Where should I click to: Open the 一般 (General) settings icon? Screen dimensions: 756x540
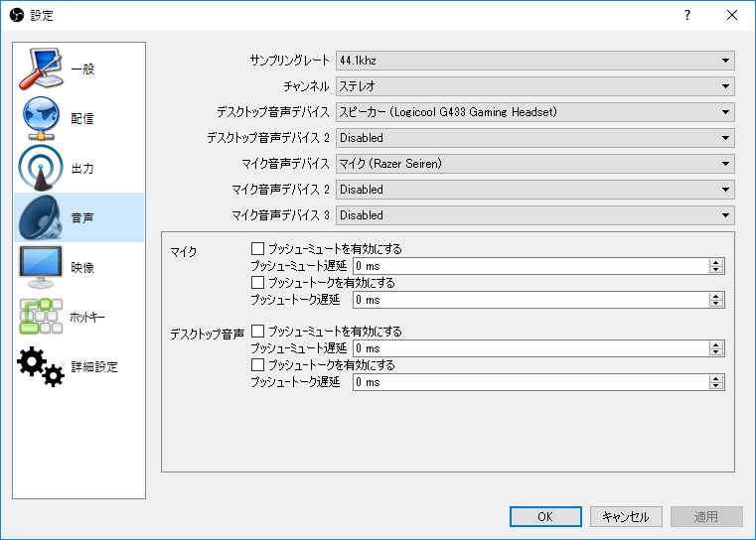(x=40, y=68)
